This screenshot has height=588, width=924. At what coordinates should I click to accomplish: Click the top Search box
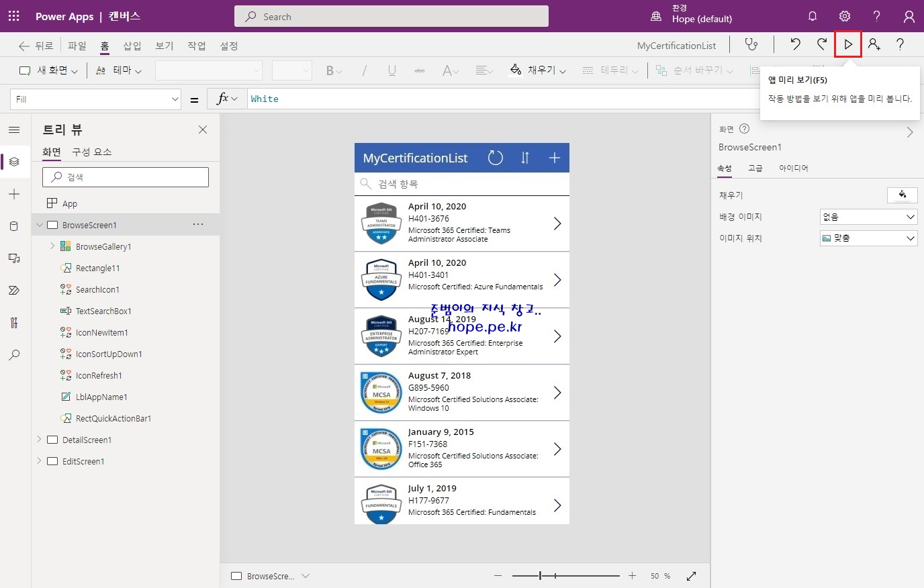click(x=391, y=16)
